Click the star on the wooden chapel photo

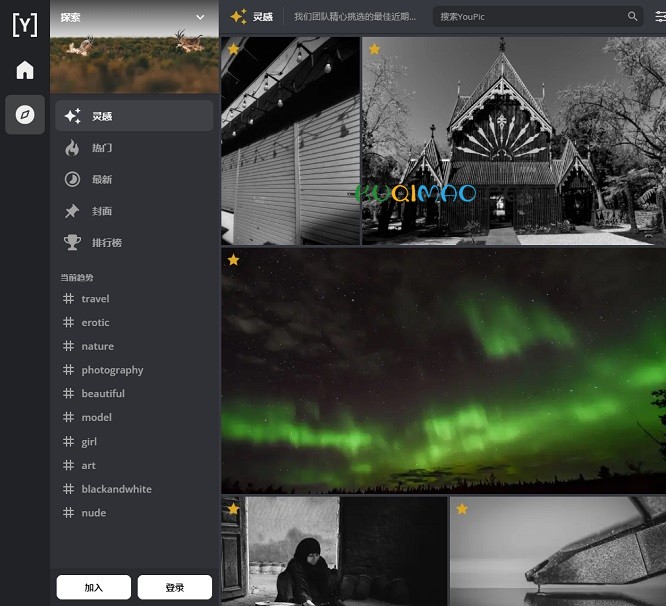374,49
